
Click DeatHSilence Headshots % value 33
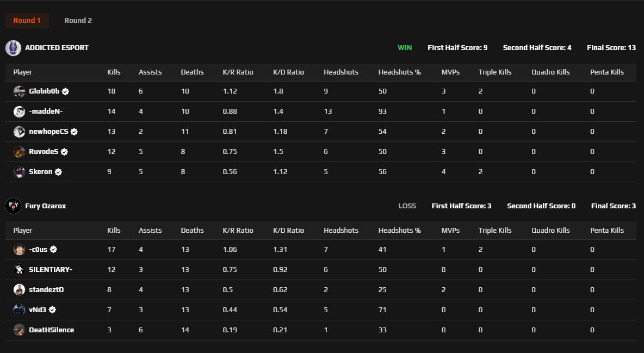click(382, 330)
